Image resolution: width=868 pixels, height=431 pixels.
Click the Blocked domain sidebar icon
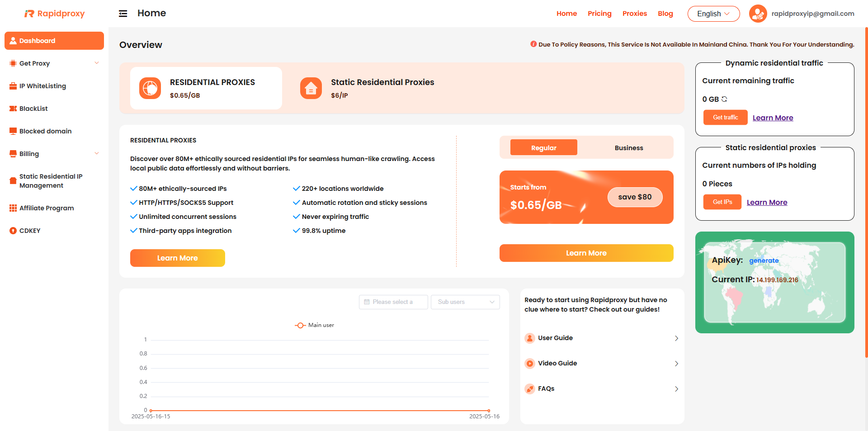[13, 131]
